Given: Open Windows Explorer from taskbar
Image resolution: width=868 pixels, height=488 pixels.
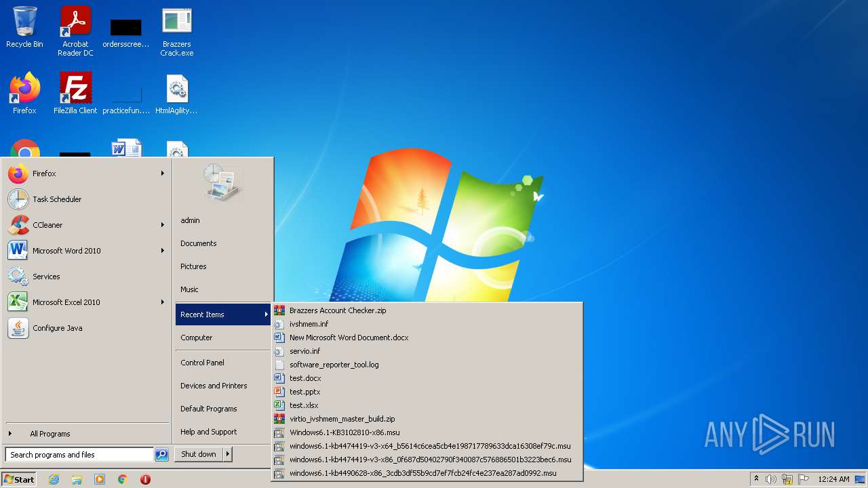Looking at the screenshot, I should coord(77,479).
